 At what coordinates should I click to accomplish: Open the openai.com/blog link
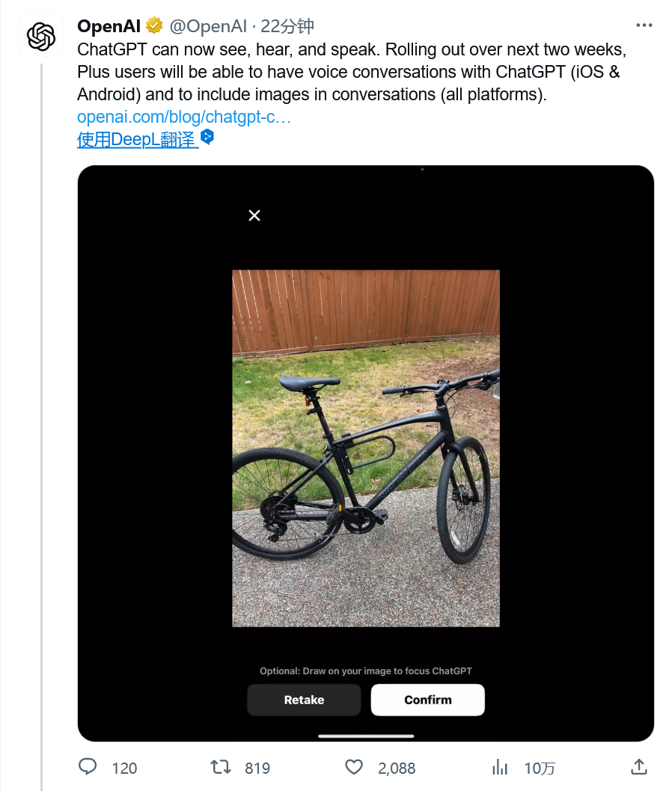pos(184,117)
